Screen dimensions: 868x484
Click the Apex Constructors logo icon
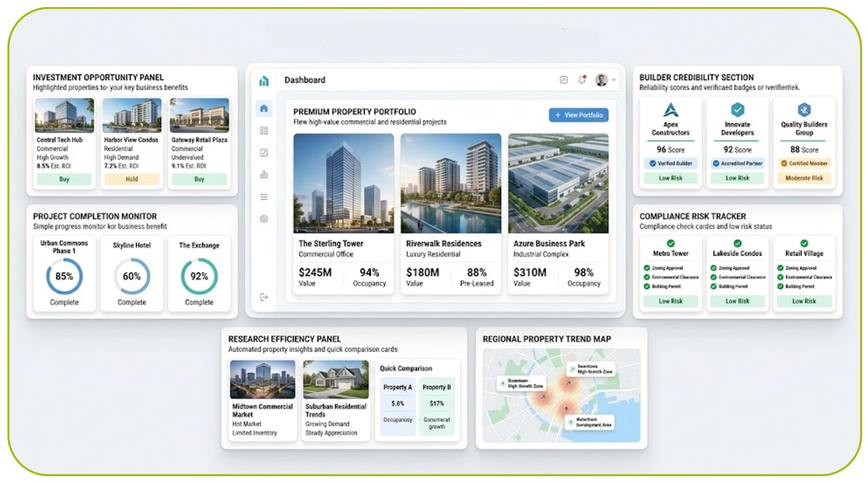click(671, 110)
